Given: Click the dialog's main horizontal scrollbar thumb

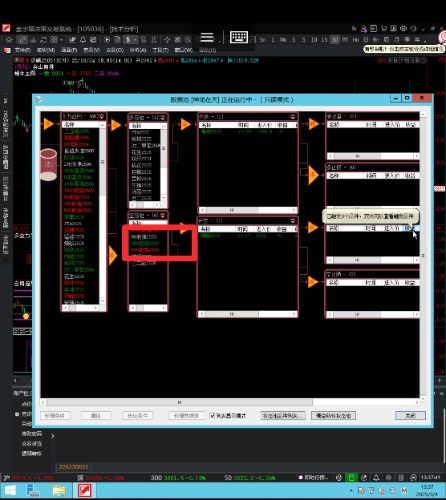Looking at the screenshot, I should click(x=180, y=402).
